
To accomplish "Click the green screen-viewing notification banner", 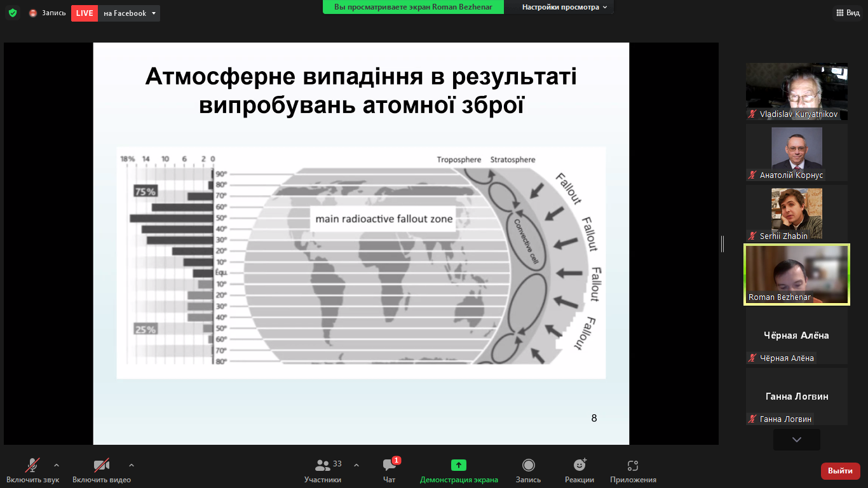I will click(x=413, y=7).
